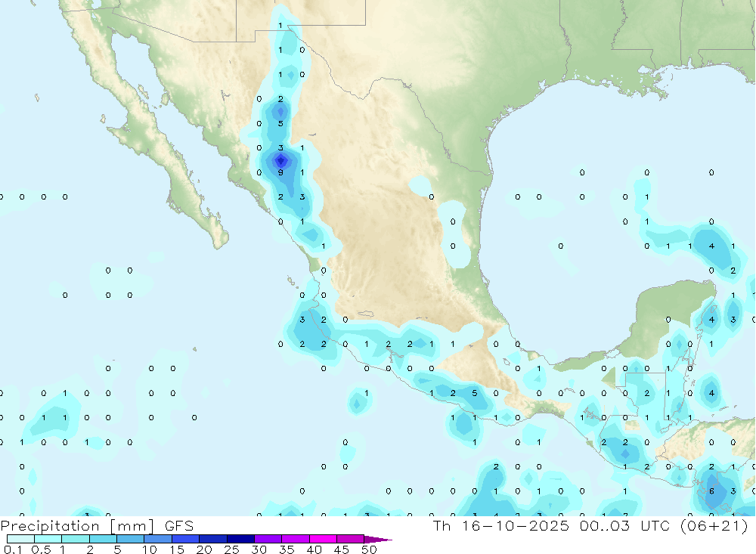Select the 30–35 mm purple legend box
Viewport: 756px width, 554px height.
coord(268,539)
